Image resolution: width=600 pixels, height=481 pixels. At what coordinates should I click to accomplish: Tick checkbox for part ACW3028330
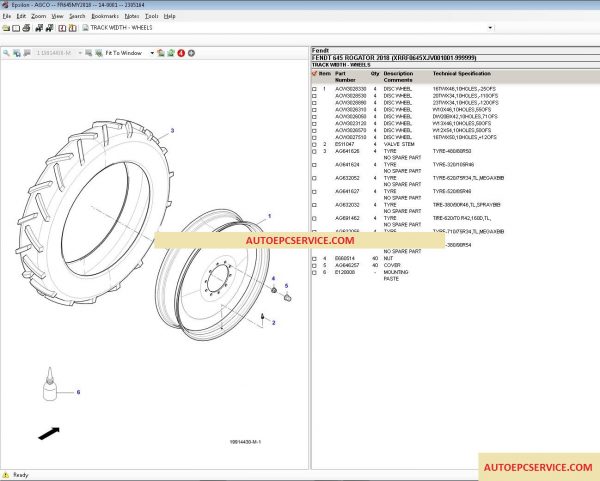[315, 89]
